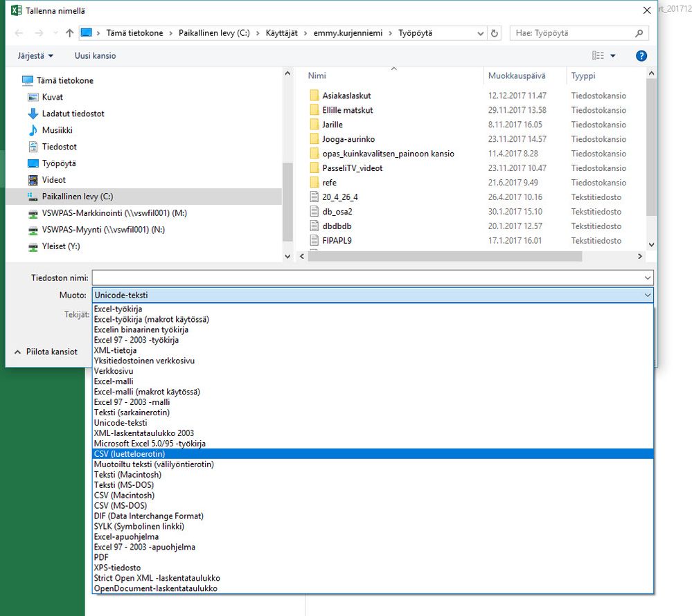Click the Tämä tietokone computer icon in tree

(28, 80)
